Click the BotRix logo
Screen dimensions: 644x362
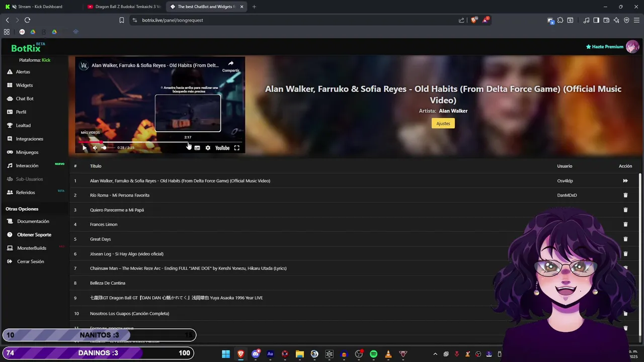(26, 48)
